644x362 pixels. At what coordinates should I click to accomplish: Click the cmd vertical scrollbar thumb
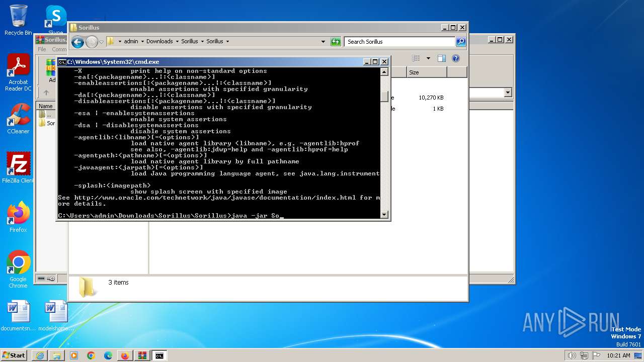pyautogui.click(x=384, y=96)
